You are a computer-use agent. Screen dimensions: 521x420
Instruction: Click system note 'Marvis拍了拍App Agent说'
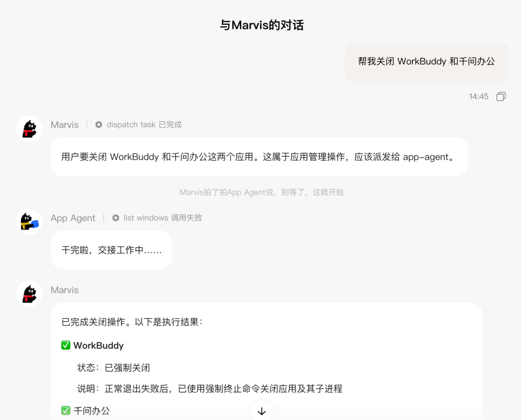click(x=261, y=192)
